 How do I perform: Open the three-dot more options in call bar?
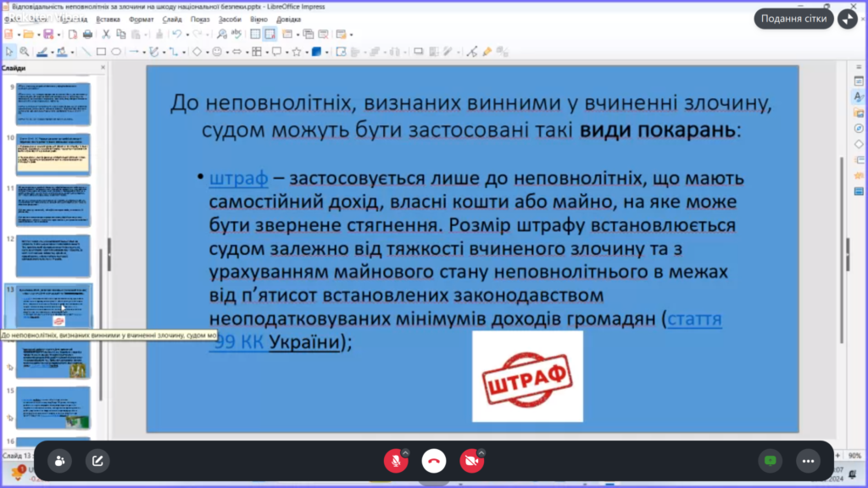[x=807, y=460]
